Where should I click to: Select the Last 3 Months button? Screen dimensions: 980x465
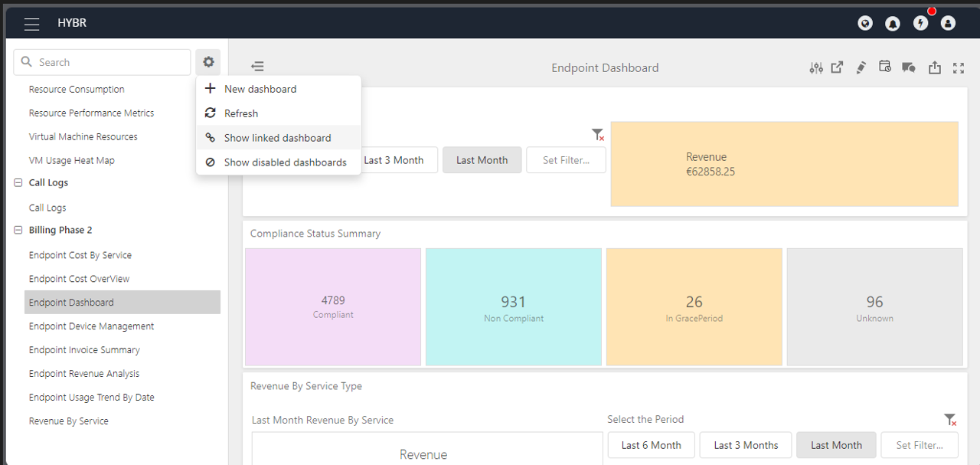[746, 445]
